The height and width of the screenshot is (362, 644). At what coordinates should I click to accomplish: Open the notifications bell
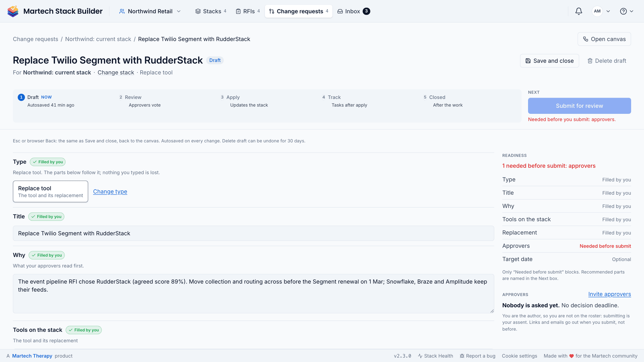coord(579,11)
